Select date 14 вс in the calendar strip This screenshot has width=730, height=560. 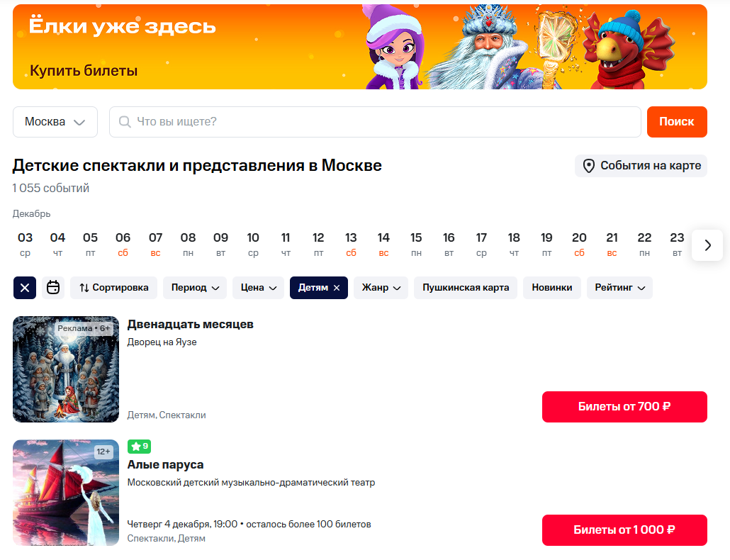tap(383, 245)
